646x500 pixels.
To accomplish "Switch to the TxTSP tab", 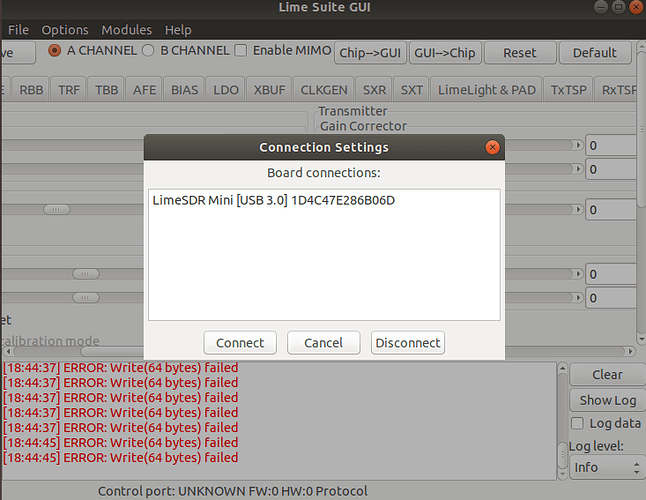I will click(568, 89).
